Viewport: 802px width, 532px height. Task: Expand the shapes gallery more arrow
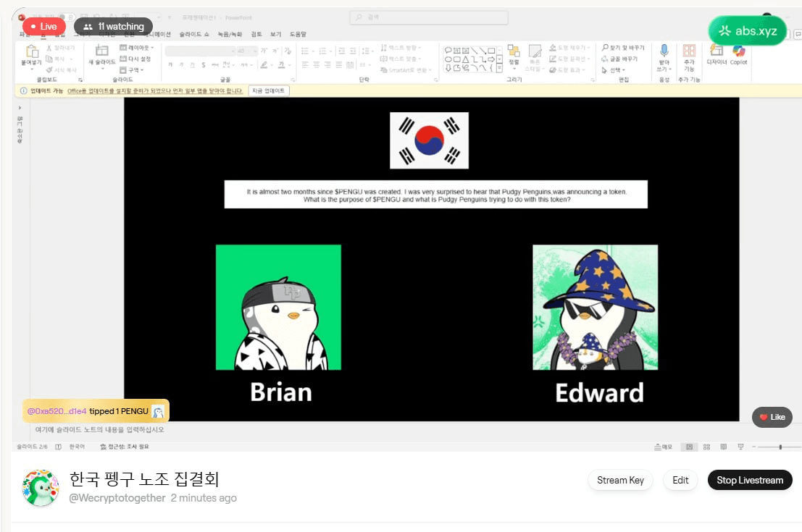pos(500,67)
